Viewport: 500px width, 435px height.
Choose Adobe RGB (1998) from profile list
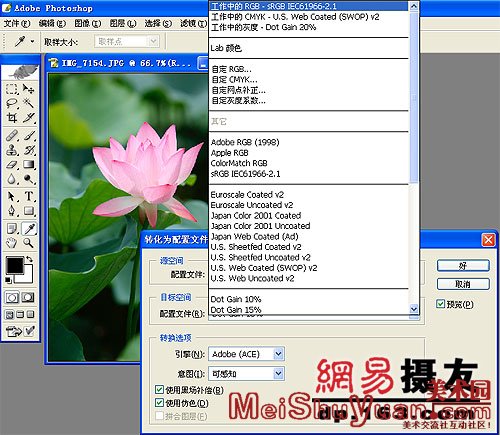pyautogui.click(x=245, y=142)
